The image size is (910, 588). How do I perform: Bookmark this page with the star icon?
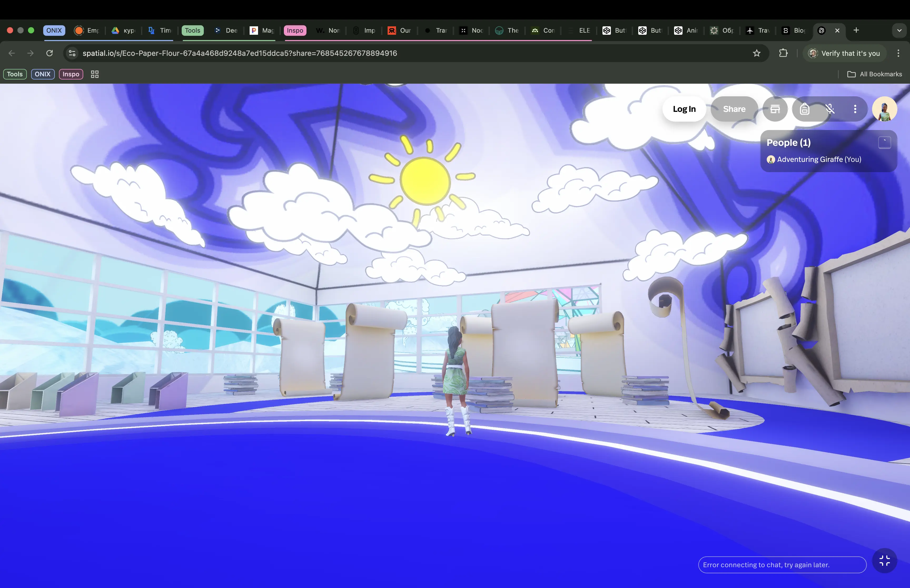[x=756, y=53]
